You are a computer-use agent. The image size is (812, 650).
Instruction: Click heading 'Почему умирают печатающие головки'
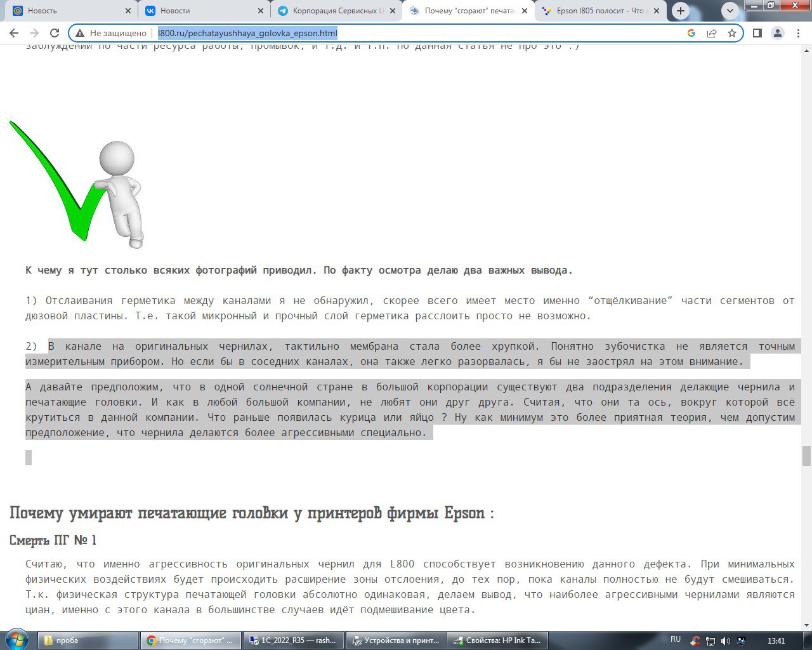[251, 513]
